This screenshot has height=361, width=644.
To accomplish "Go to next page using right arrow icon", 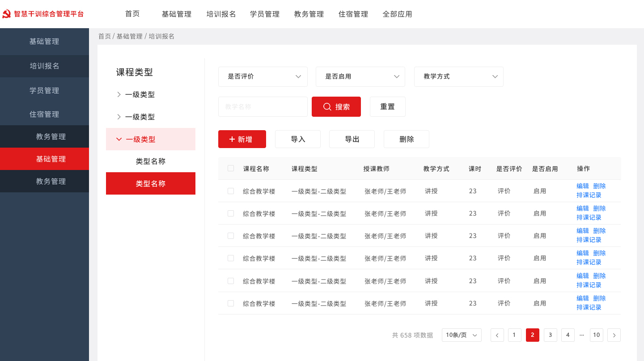I will point(614,335).
